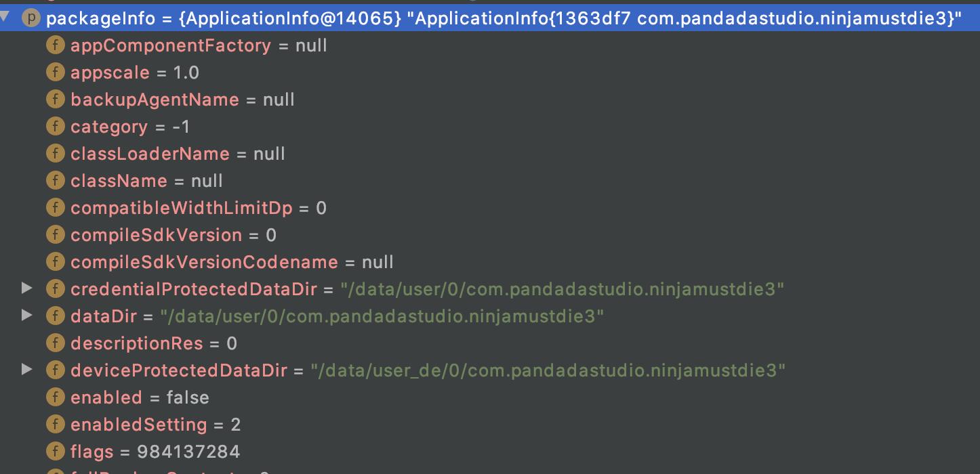980x474 pixels.
Task: Click the field icon before backupAgentName
Action: 56,99
